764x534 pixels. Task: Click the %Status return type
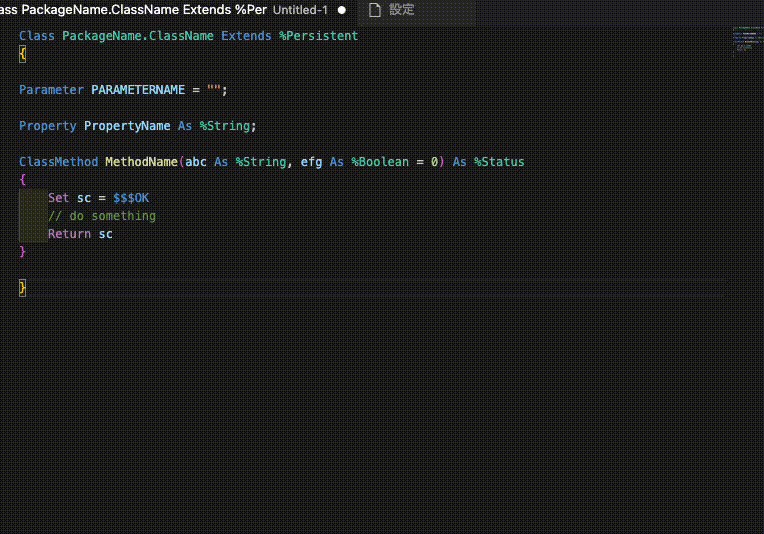(x=499, y=162)
